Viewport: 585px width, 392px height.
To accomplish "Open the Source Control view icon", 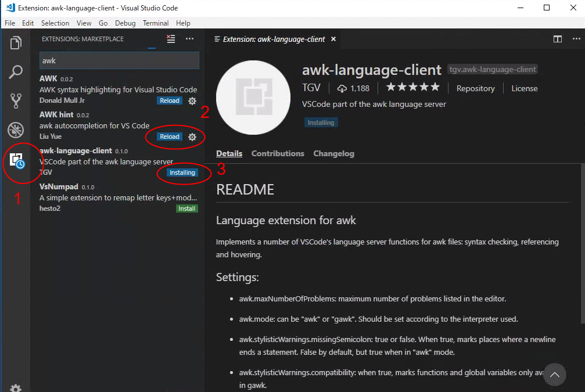I will pyautogui.click(x=16, y=102).
